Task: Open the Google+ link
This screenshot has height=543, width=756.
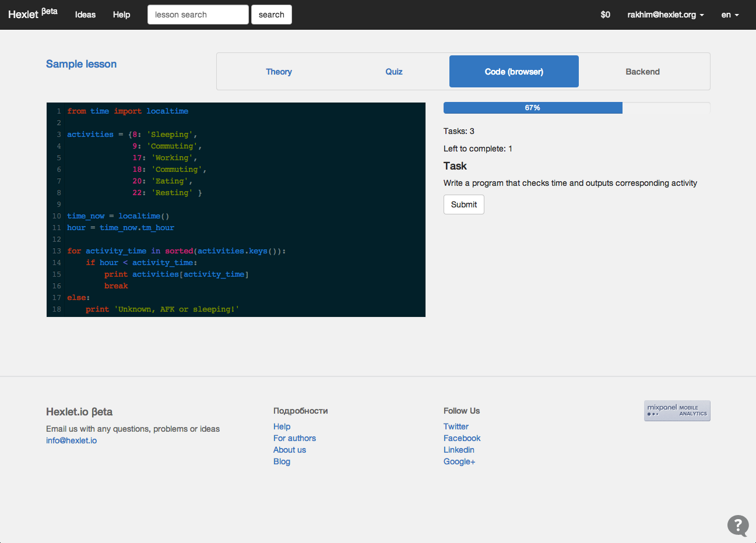Action: [459, 461]
